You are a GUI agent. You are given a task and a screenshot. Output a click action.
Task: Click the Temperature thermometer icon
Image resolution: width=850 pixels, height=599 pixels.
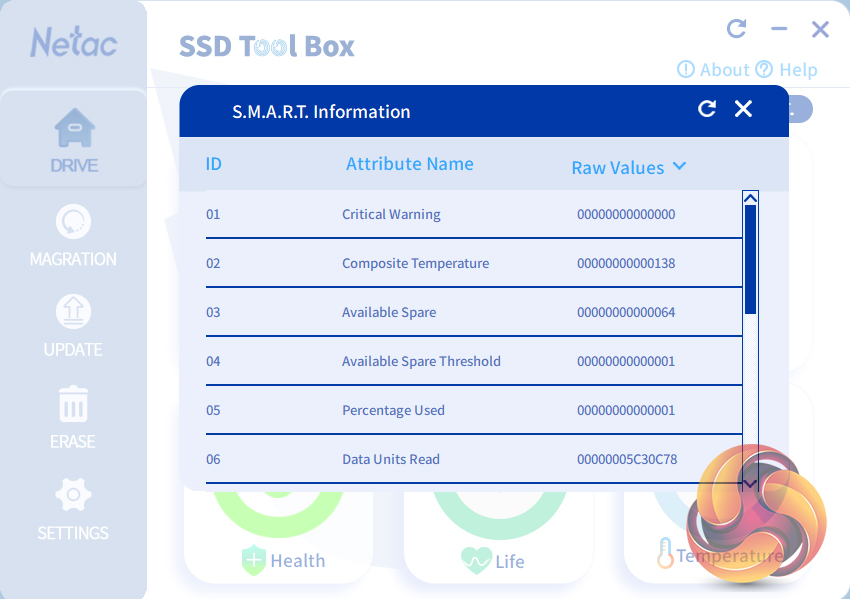pos(665,553)
